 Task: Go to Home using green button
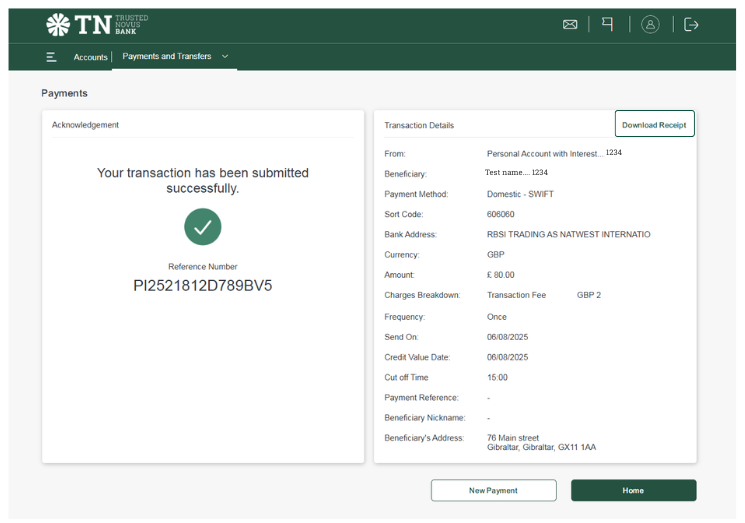[633, 490]
